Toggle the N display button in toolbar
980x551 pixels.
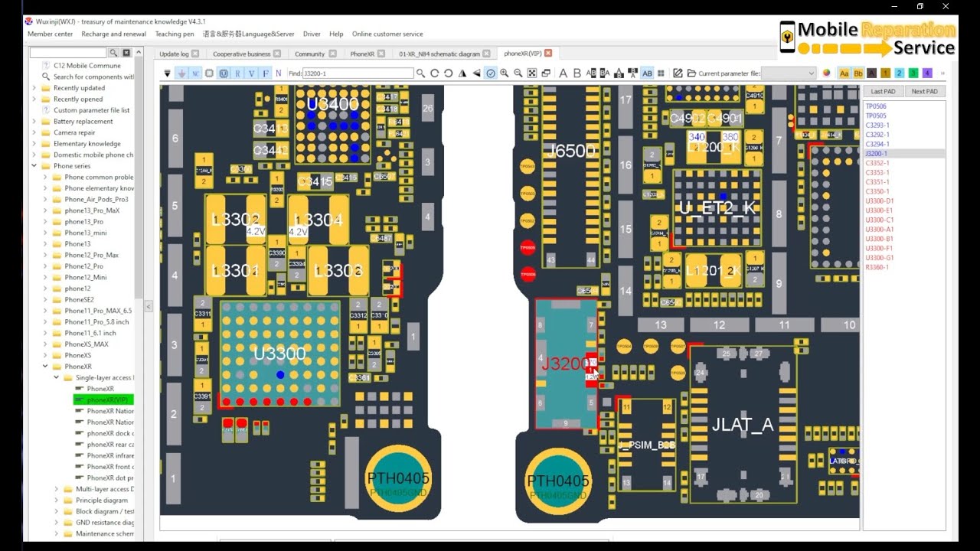coord(279,73)
